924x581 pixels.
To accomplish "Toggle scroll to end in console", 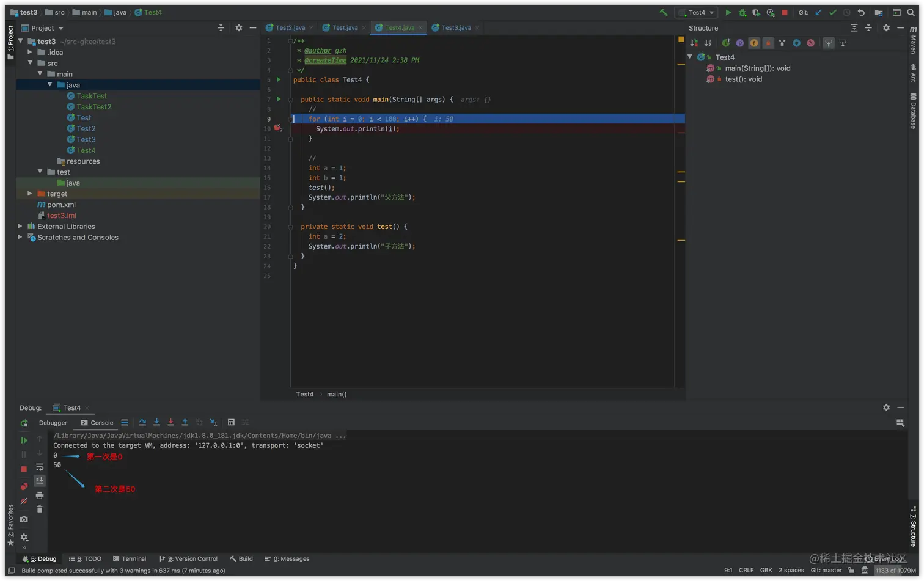I will tap(40, 481).
